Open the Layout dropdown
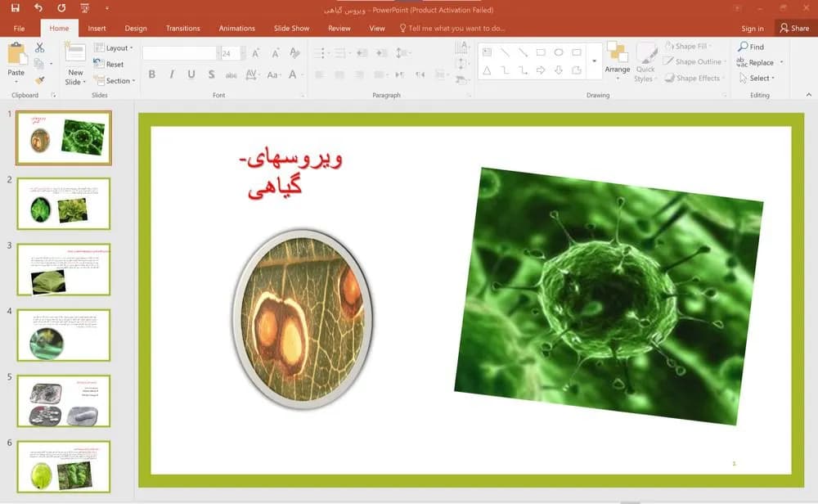This screenshot has width=818, height=504. click(x=114, y=47)
